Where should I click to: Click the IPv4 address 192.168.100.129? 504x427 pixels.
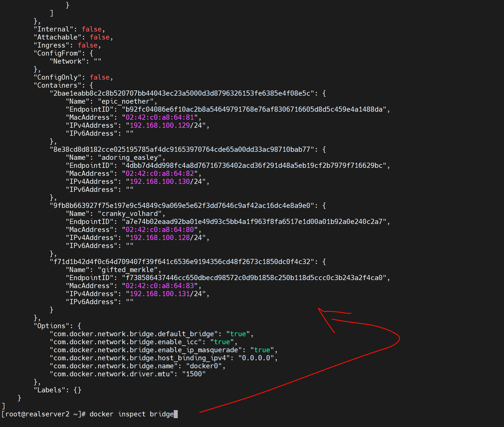pos(160,125)
